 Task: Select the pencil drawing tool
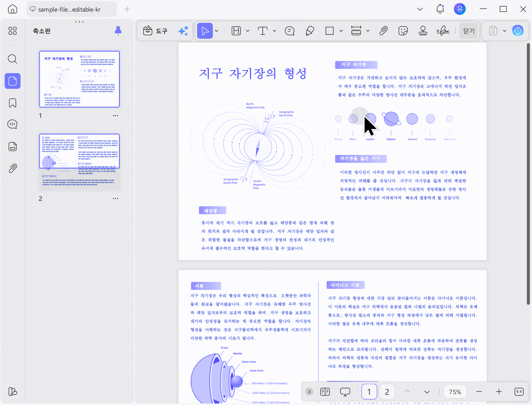(310, 31)
